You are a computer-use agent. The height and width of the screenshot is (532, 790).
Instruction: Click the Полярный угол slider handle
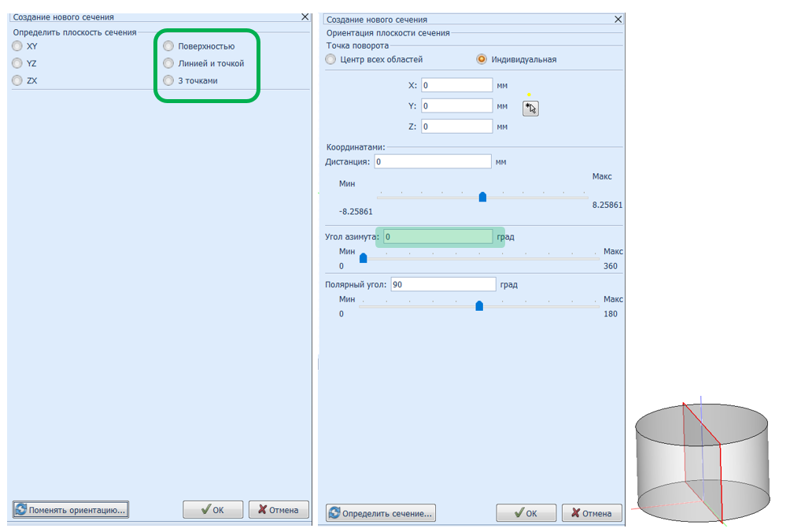tap(479, 306)
